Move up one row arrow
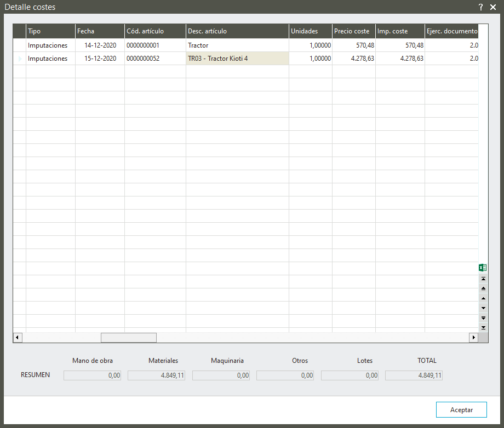Screen dimensions: 504x428 [483, 298]
